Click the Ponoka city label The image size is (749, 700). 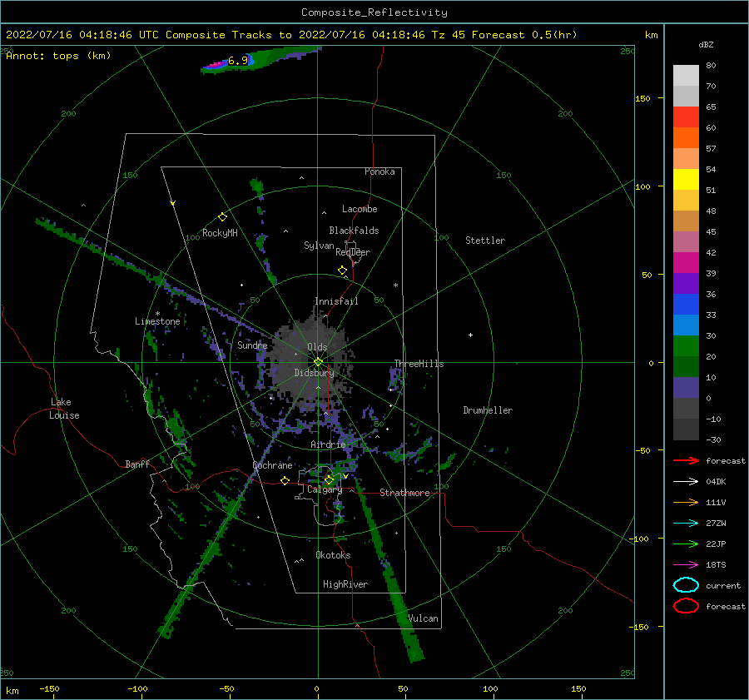click(x=379, y=171)
